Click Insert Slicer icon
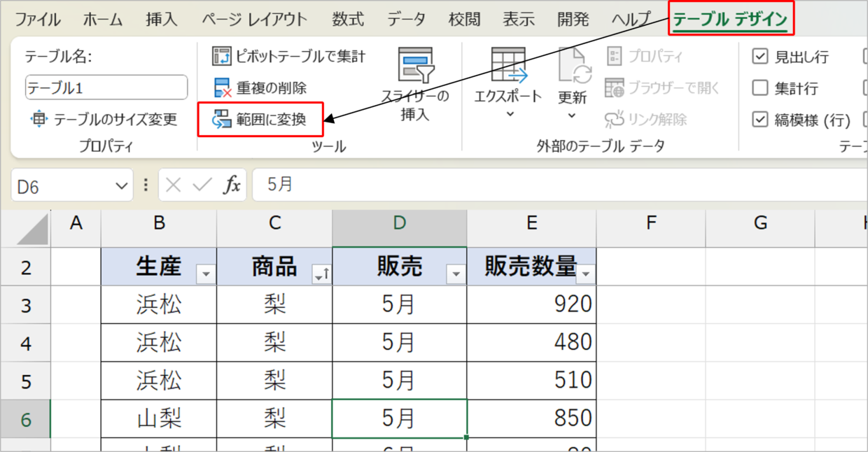 pyautogui.click(x=416, y=66)
